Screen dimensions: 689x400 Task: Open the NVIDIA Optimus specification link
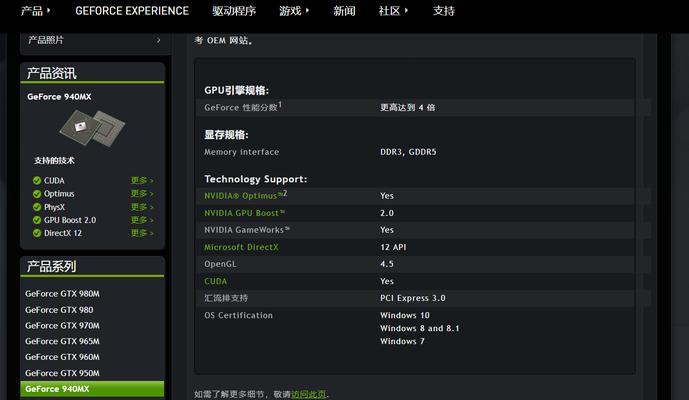point(245,195)
